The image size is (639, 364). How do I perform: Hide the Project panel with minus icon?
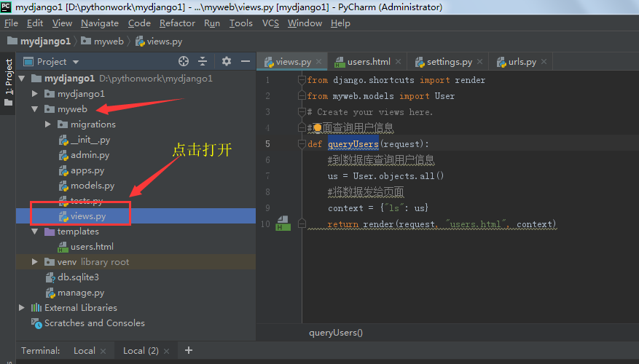[x=246, y=61]
